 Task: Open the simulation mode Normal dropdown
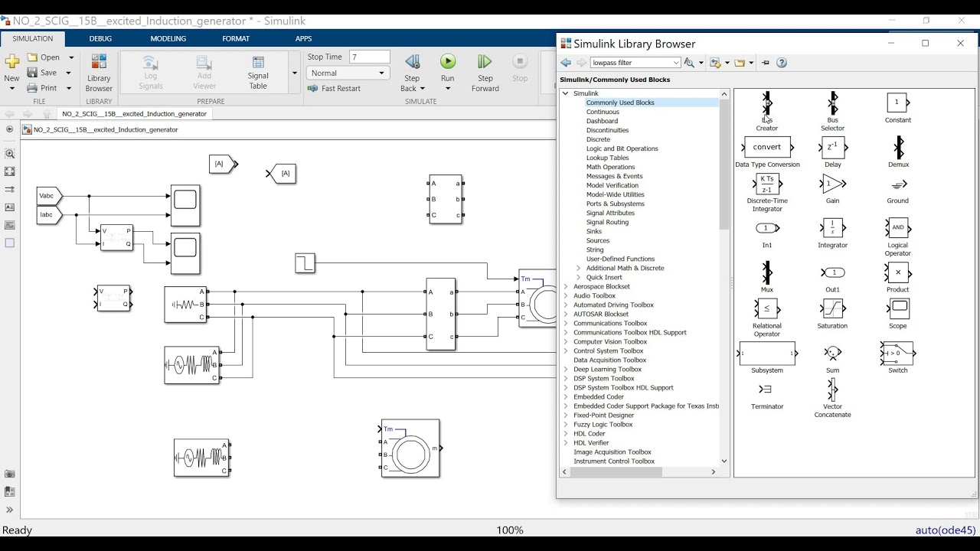(348, 73)
